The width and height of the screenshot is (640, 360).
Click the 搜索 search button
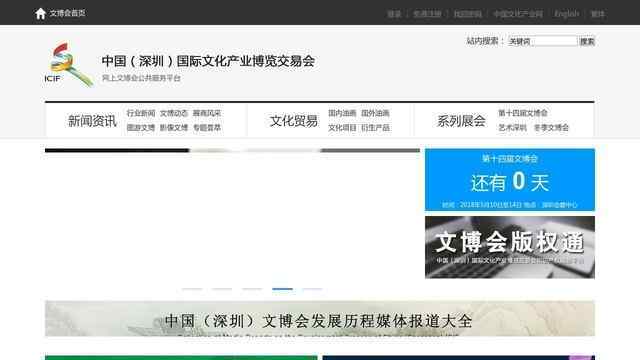[x=587, y=41]
